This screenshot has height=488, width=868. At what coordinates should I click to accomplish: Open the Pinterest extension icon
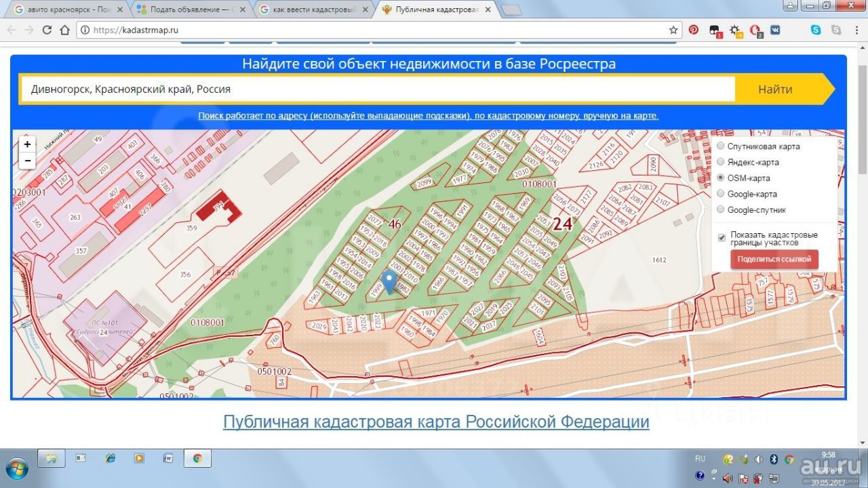click(694, 30)
